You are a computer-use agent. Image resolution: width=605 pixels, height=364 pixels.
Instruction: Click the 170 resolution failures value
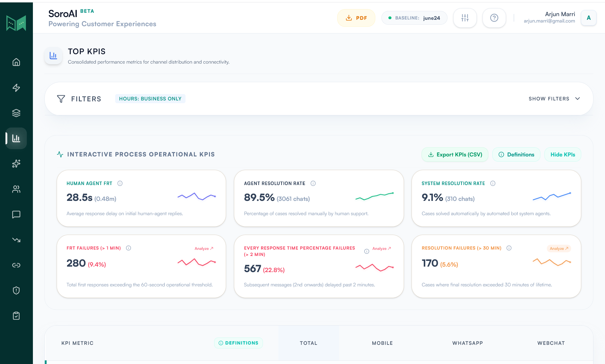coord(430,263)
